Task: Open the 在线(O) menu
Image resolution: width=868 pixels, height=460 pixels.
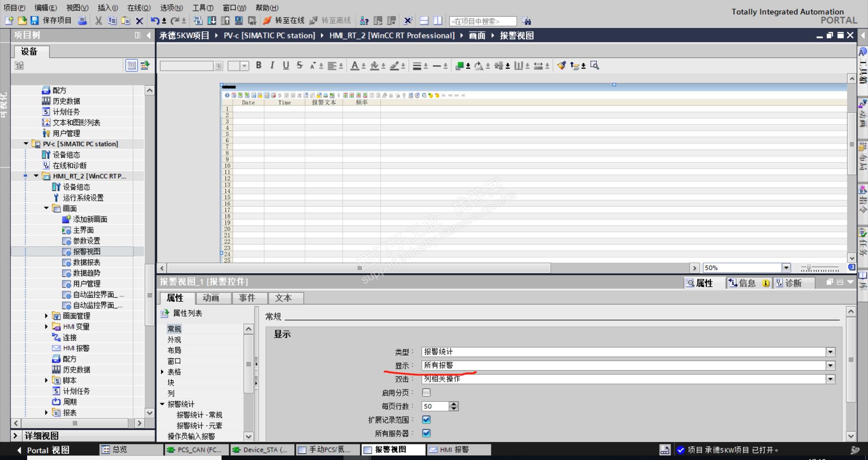Action: [139, 8]
